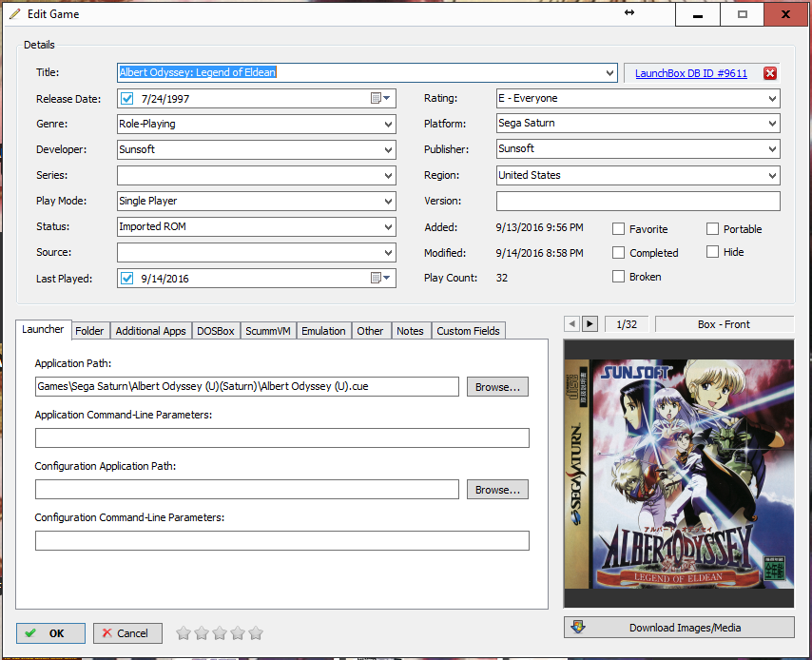
Task: Click the Albert Odyssey box art image
Action: (x=679, y=474)
